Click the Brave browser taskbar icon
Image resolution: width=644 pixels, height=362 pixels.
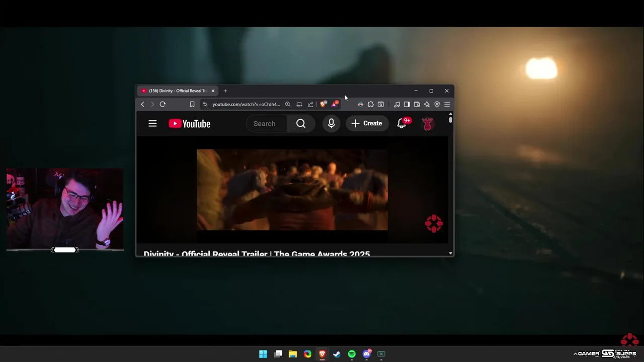(x=322, y=354)
